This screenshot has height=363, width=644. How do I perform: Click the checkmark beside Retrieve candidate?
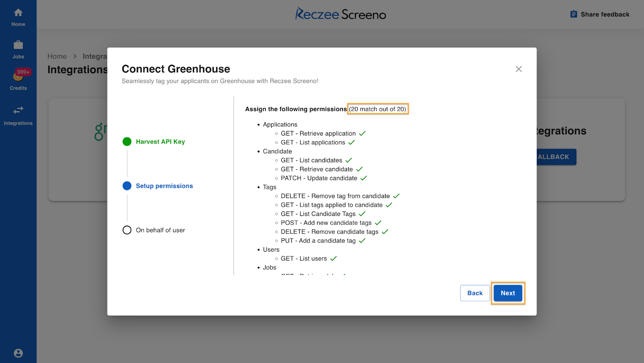pos(359,169)
